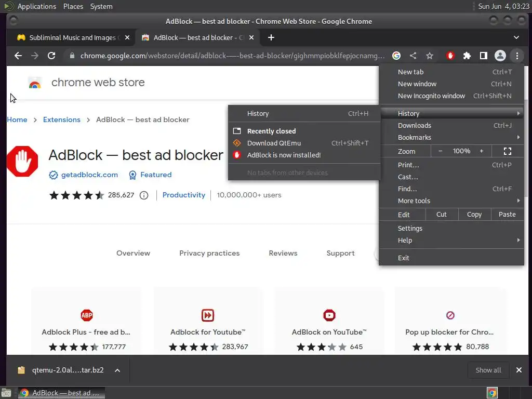Click the forward navigation arrow

click(35, 56)
